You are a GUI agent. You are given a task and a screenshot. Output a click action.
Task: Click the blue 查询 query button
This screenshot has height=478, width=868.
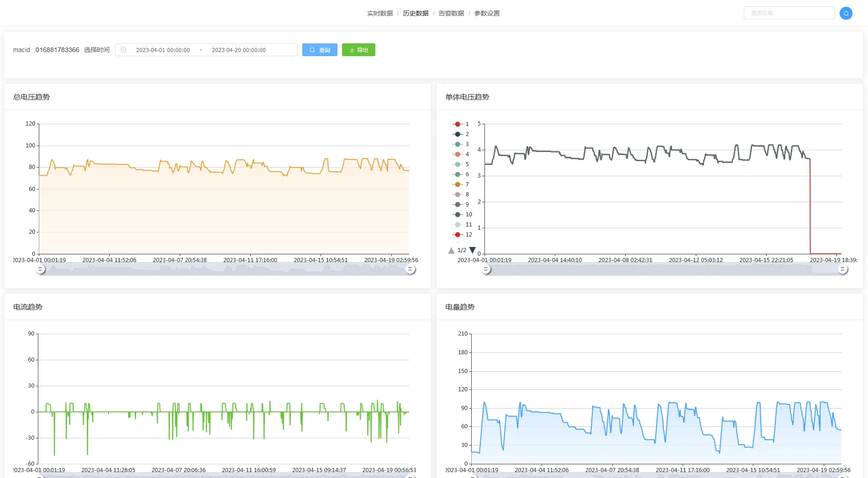[320, 50]
